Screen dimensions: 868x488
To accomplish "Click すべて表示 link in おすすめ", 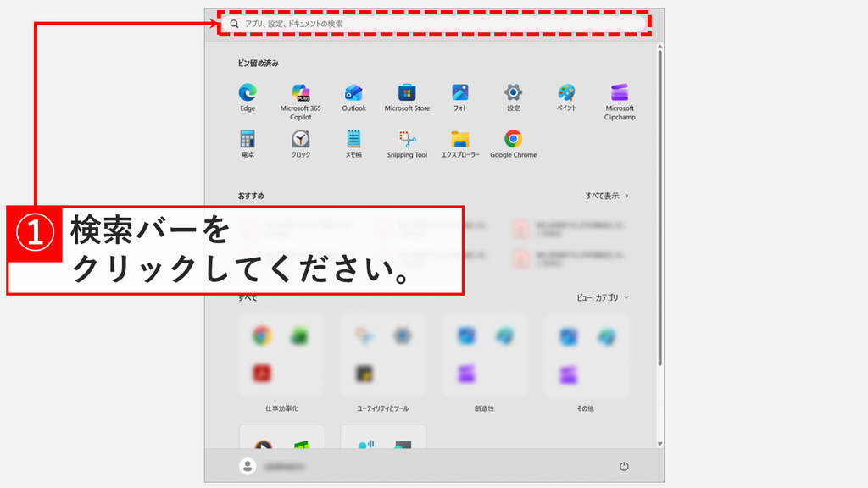I will [607, 196].
